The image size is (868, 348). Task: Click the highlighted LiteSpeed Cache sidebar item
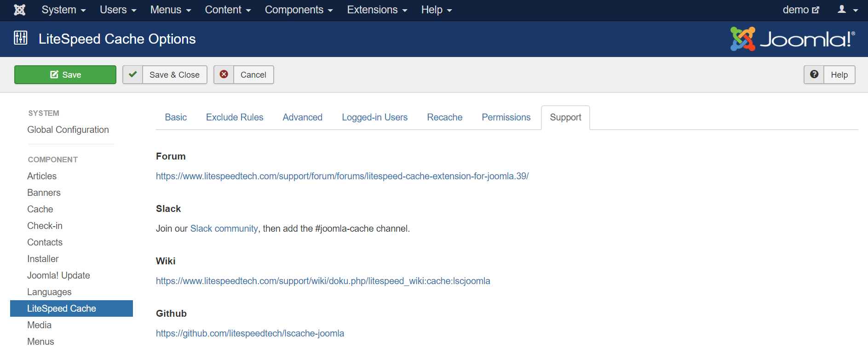tap(71, 308)
